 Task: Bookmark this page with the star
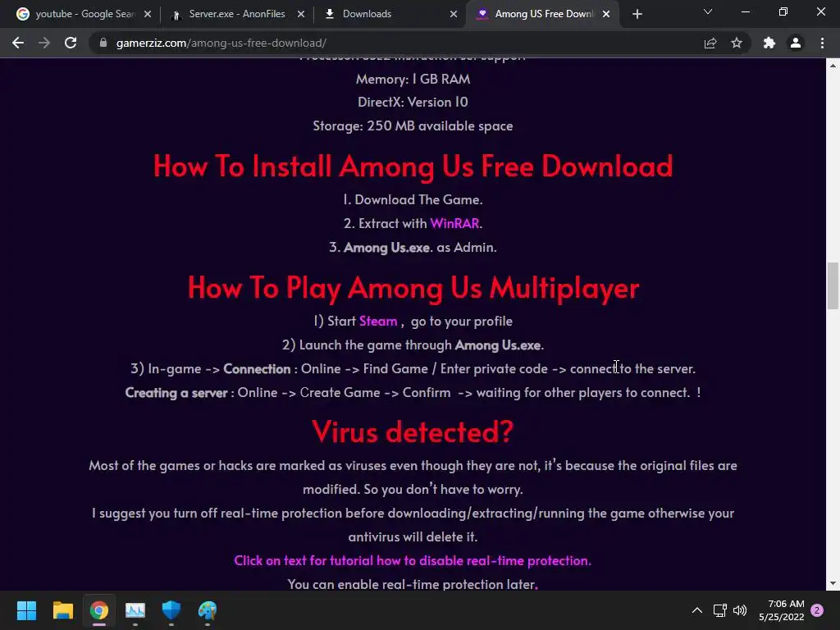[737, 43]
